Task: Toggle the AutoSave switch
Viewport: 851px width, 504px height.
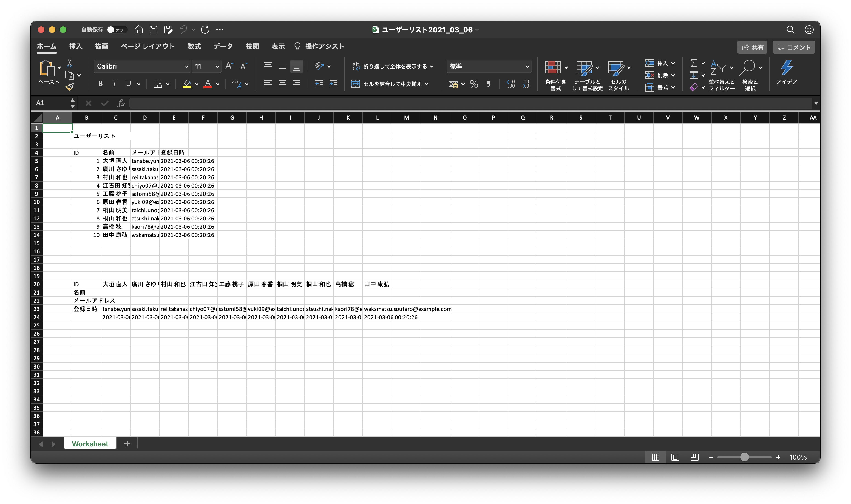Action: pyautogui.click(x=117, y=30)
